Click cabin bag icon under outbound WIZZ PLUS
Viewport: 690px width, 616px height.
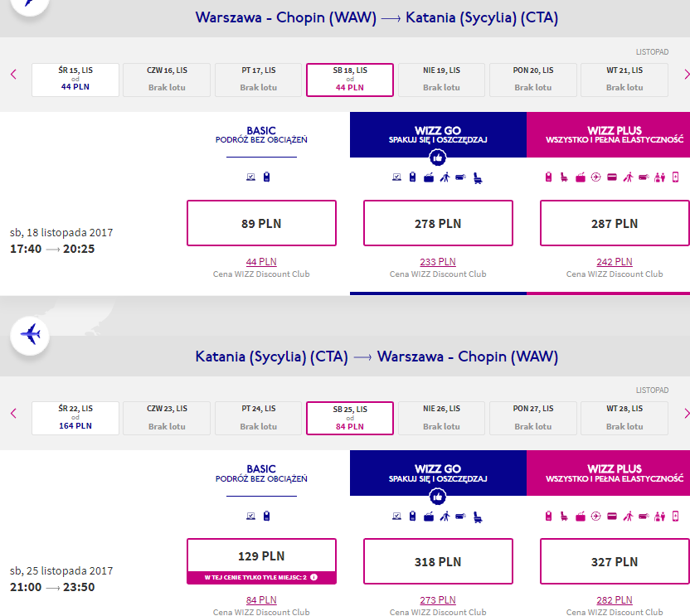point(549,177)
